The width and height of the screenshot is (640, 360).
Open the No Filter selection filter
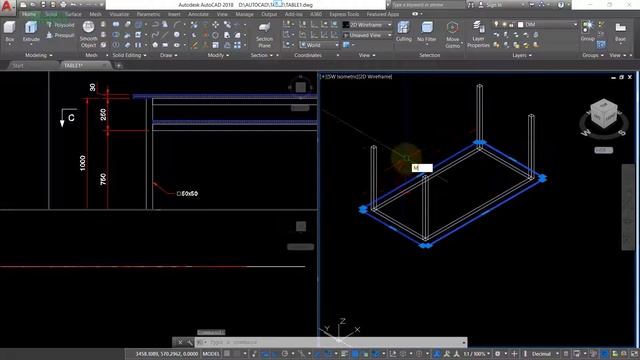(427, 32)
